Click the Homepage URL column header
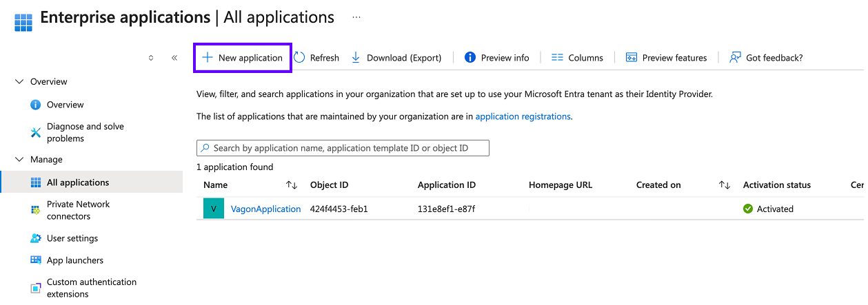 click(561, 185)
